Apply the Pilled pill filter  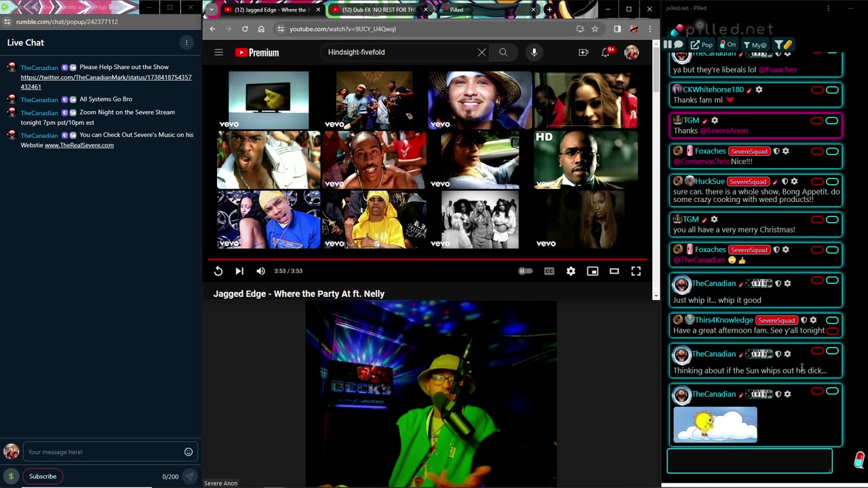click(x=784, y=45)
